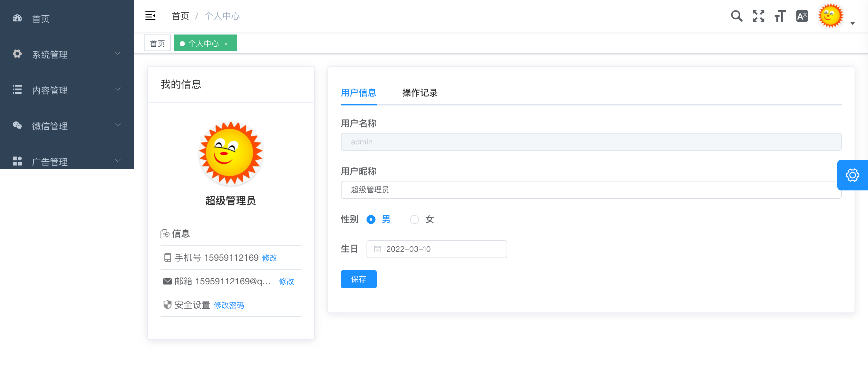Close the 个人中心 tag tab
The image size is (868, 377).
click(x=226, y=44)
